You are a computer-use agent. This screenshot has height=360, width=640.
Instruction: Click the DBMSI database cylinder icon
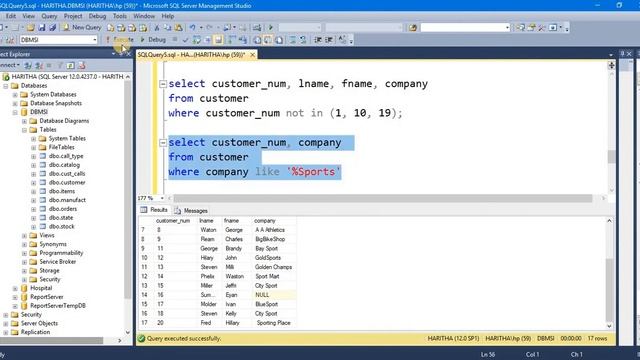[x=24, y=112]
